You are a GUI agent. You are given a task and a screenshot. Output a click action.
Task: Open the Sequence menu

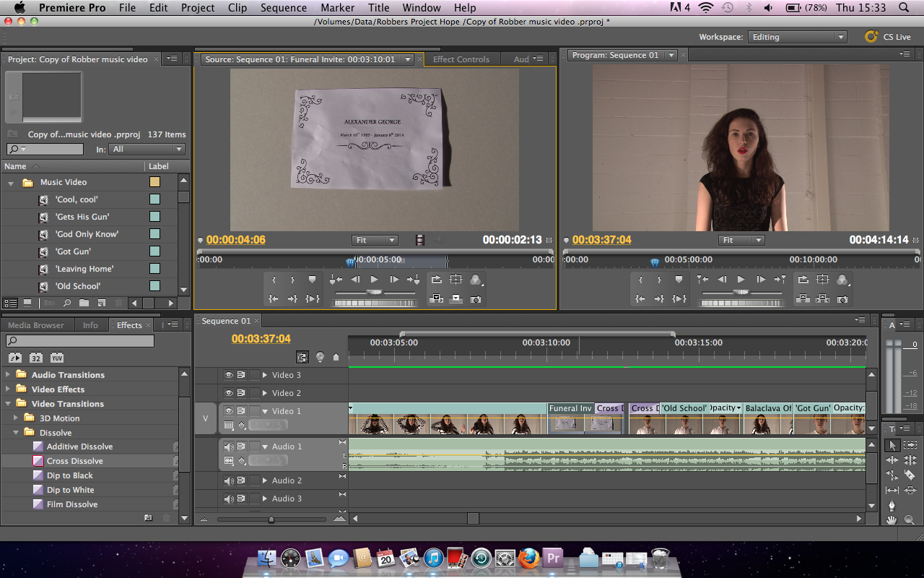click(x=284, y=8)
